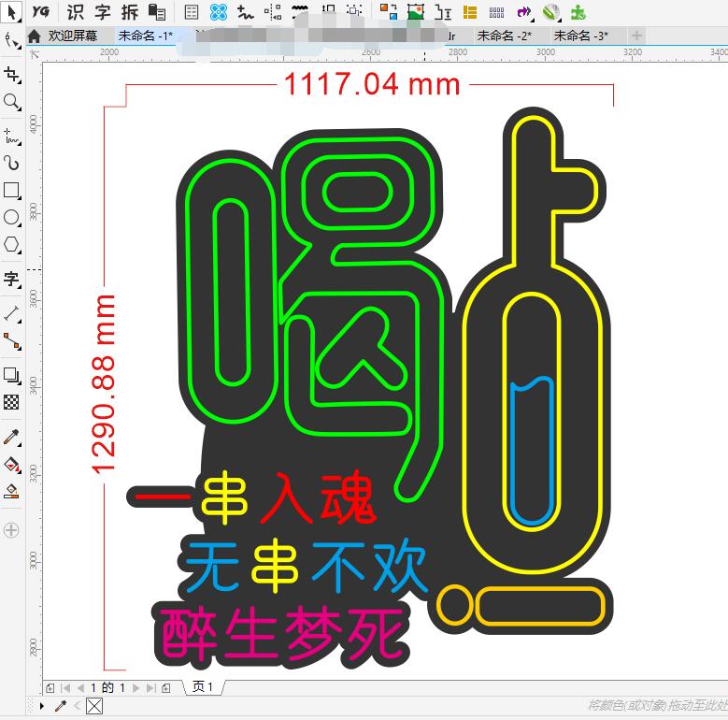
Task: Select the Artistic media tool
Action: pyautogui.click(x=11, y=163)
